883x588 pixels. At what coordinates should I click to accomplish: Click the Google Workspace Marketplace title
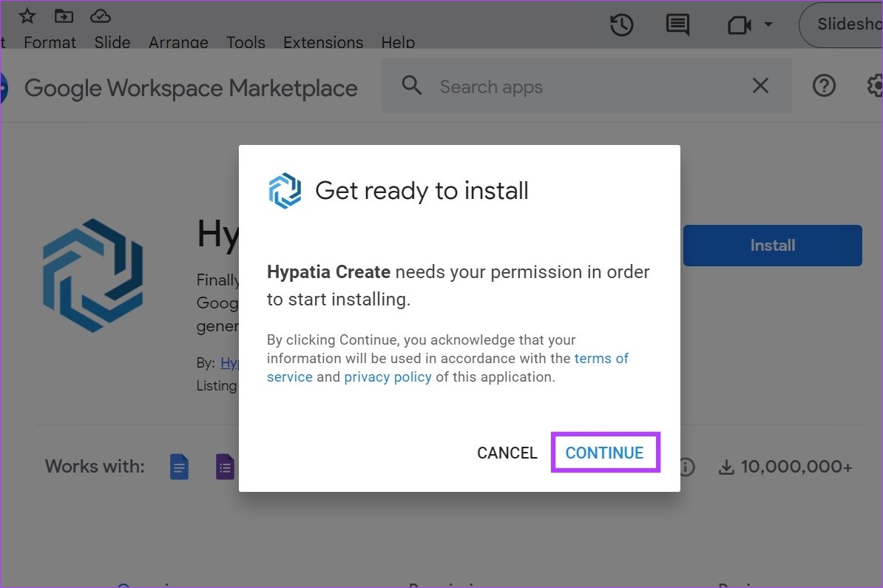coord(191,88)
